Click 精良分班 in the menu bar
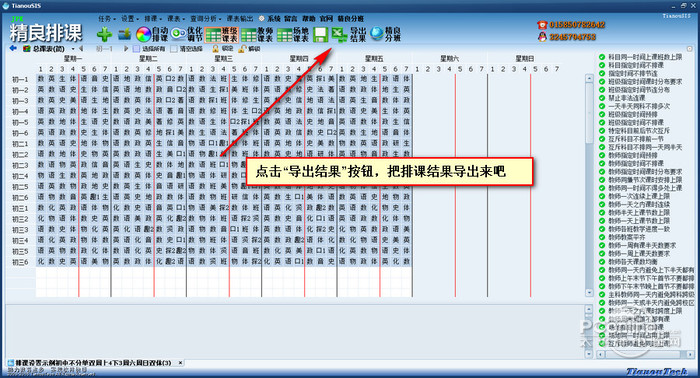 coord(350,19)
